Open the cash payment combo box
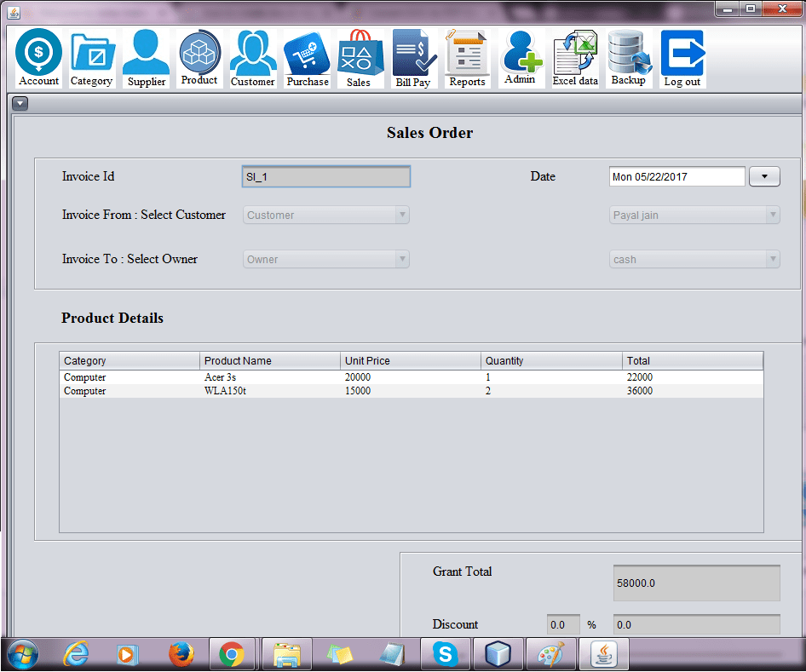 [694, 259]
